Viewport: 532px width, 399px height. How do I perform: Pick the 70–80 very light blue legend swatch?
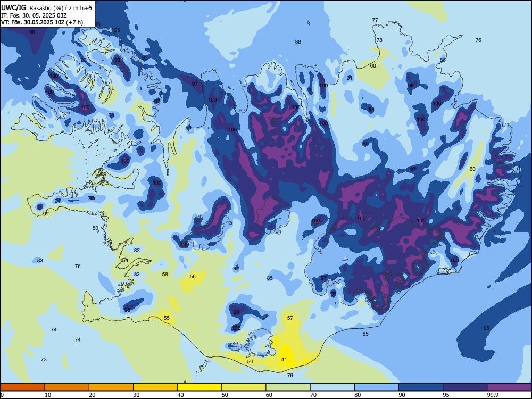(x=332, y=387)
